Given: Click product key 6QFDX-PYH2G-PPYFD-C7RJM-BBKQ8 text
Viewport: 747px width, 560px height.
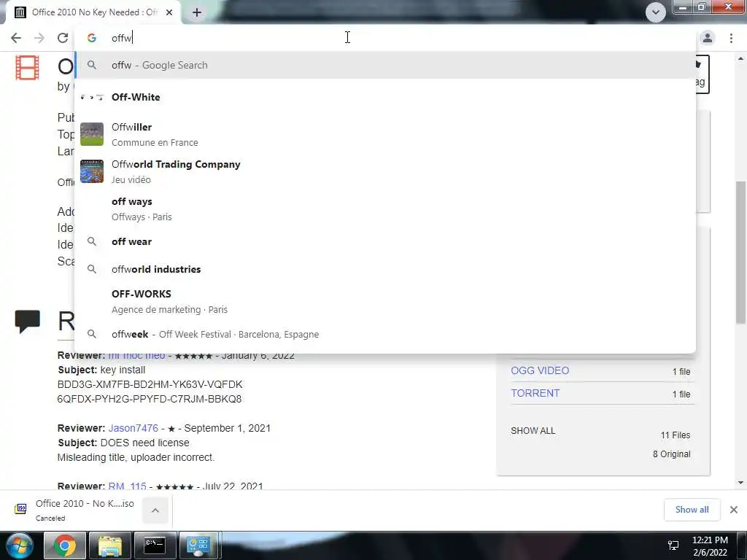Looking at the screenshot, I should coord(149,399).
